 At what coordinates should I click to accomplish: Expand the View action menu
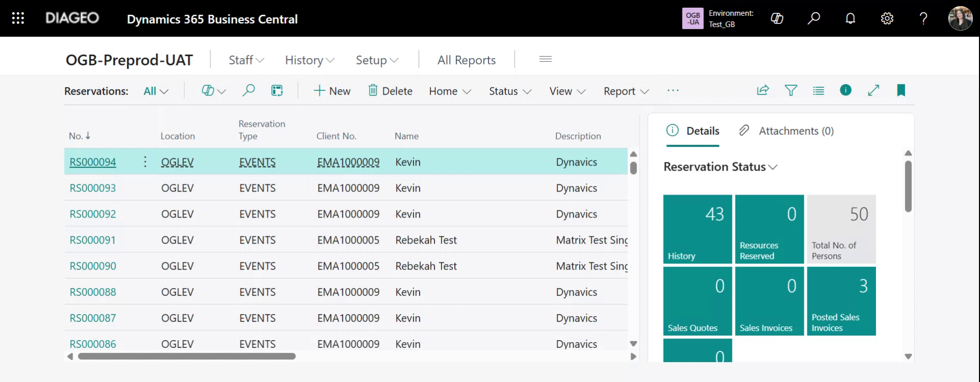tap(567, 91)
